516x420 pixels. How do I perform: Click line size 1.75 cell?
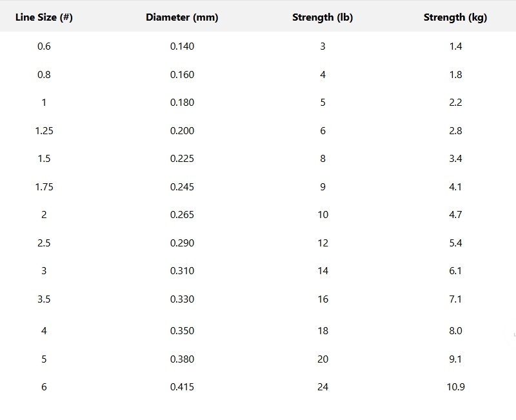(x=44, y=186)
